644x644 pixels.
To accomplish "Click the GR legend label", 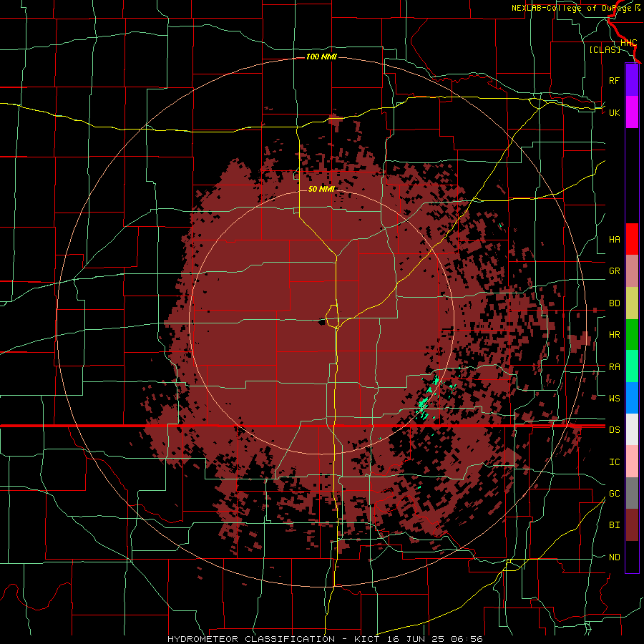I will [x=614, y=271].
